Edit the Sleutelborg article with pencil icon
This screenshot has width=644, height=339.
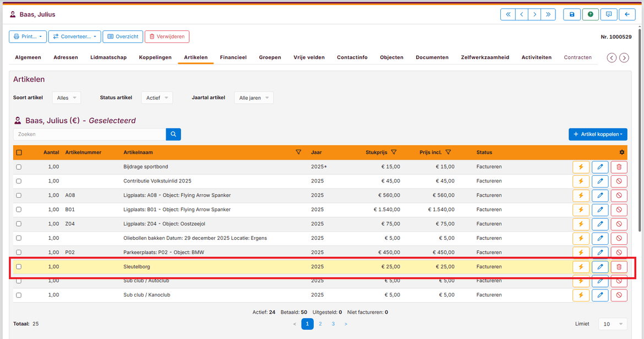[x=600, y=267]
